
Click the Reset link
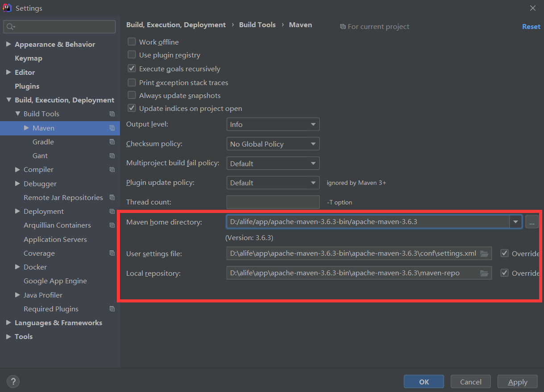(531, 27)
